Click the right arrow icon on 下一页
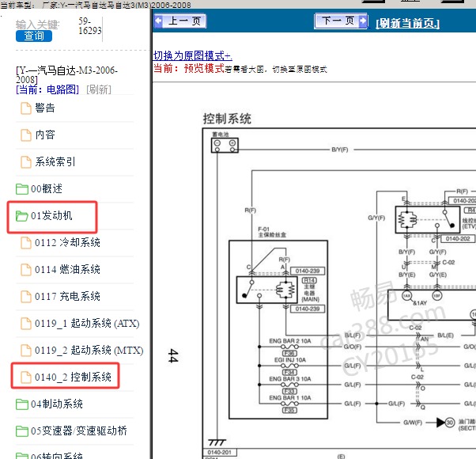The width and height of the screenshot is (476, 459). [362, 21]
